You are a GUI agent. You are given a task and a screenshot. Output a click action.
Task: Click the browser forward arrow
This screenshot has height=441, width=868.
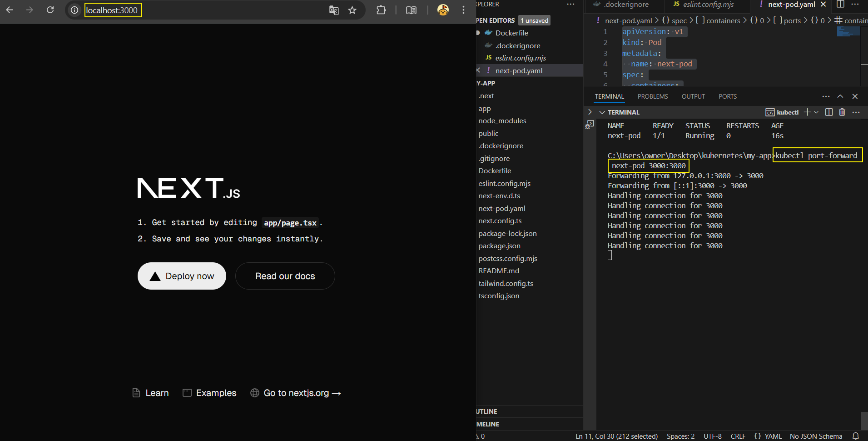tap(30, 10)
